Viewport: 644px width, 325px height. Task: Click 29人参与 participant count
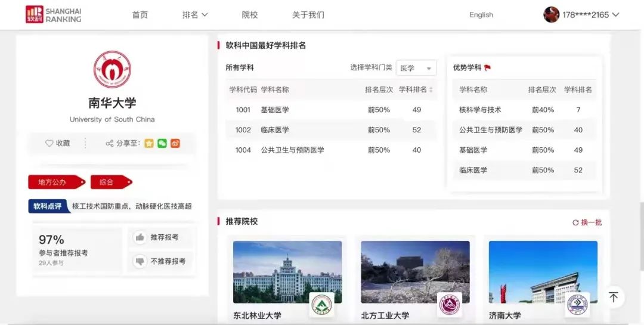pos(51,263)
